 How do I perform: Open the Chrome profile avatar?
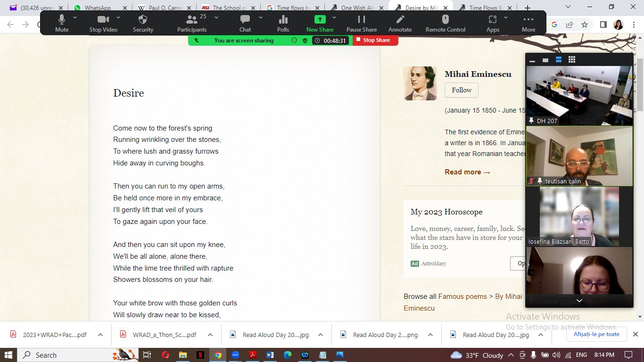pyautogui.click(x=619, y=25)
